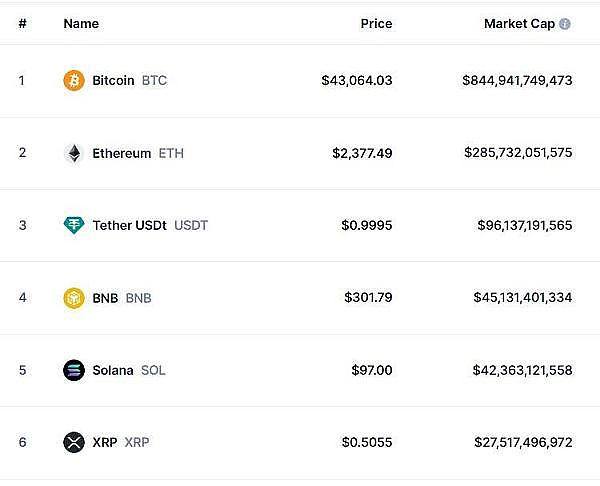Sort table by Name column header

pyautogui.click(x=81, y=24)
